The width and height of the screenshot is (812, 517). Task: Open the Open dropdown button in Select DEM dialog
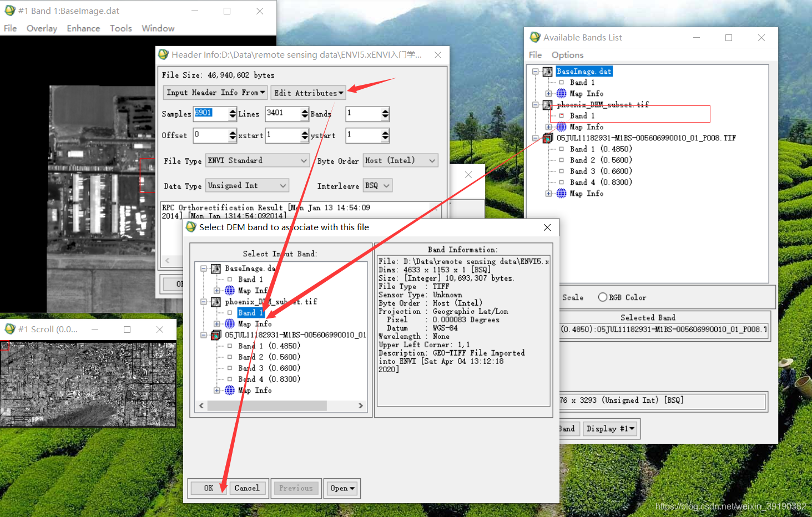(x=342, y=488)
